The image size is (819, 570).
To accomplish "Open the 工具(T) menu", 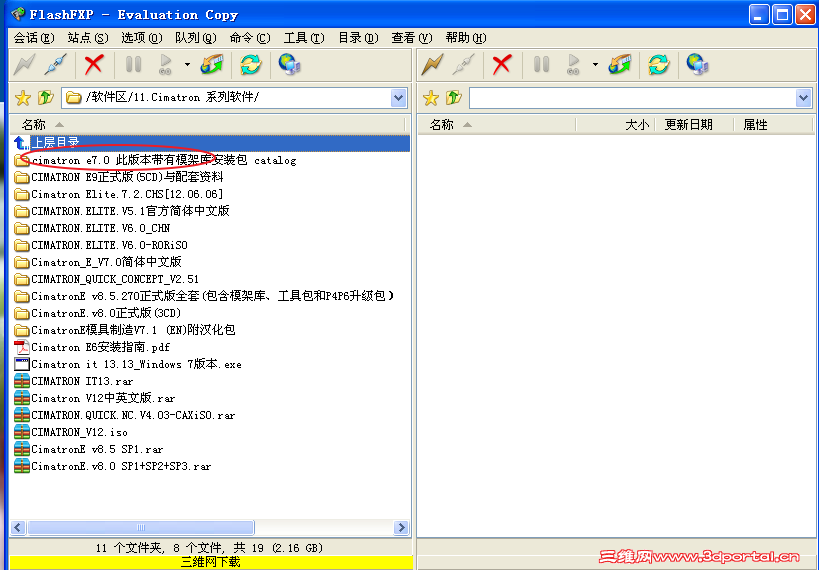I will click(304, 38).
